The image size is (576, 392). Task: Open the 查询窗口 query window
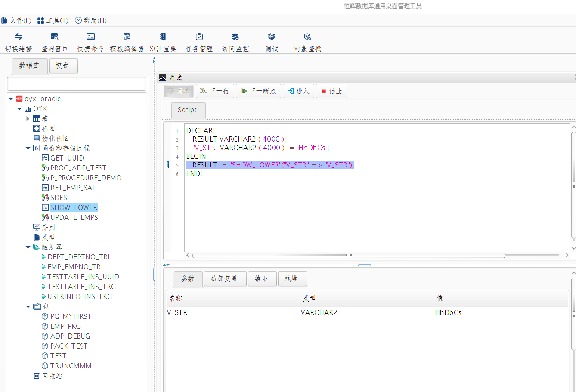tap(54, 37)
